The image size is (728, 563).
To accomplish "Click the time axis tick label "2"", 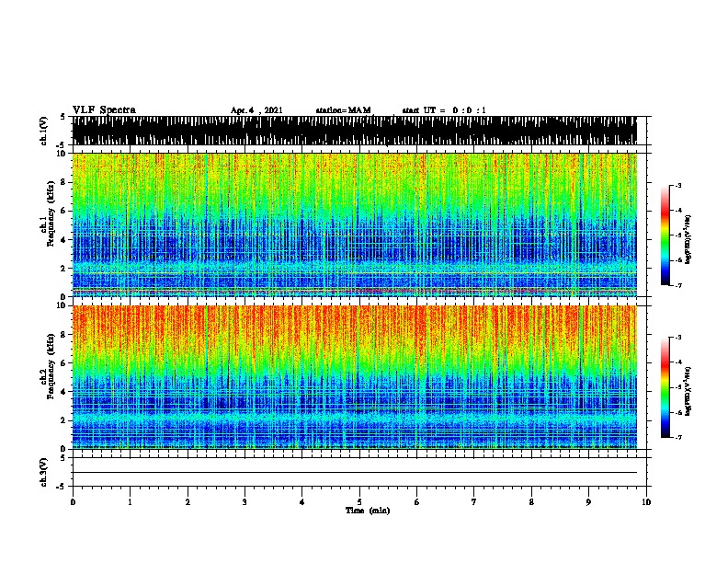I will (188, 502).
